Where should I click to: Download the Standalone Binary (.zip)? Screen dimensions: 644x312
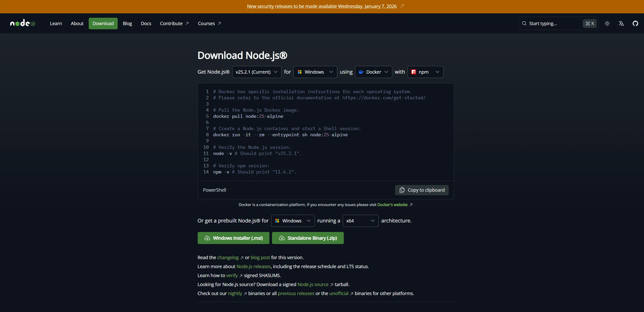pyautogui.click(x=308, y=238)
